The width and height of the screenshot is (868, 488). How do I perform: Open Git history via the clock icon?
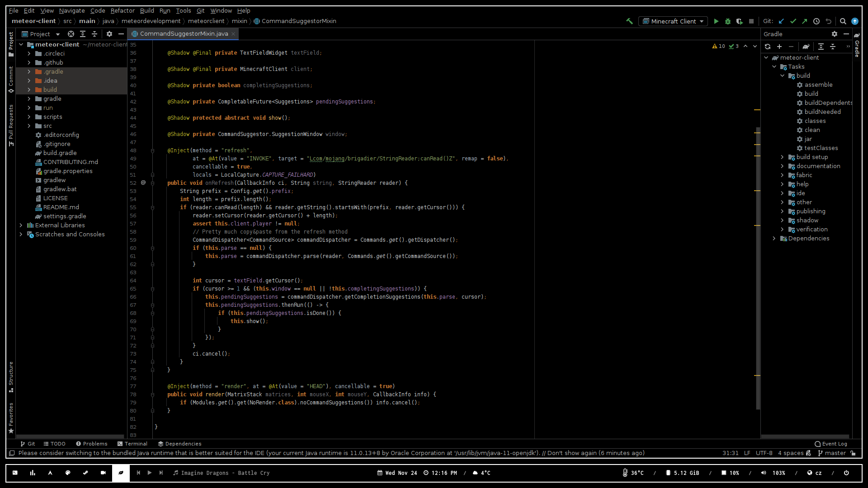pos(816,21)
